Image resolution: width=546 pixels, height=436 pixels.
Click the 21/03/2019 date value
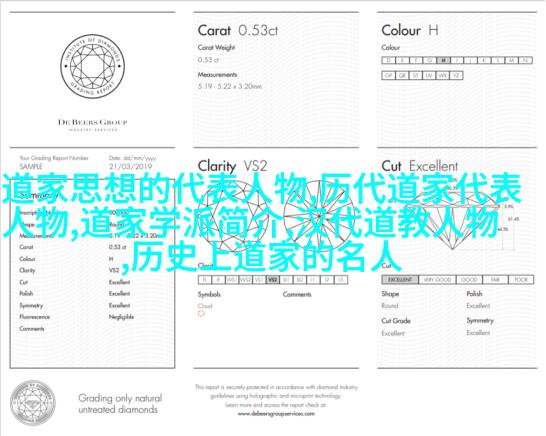pyautogui.click(x=131, y=166)
